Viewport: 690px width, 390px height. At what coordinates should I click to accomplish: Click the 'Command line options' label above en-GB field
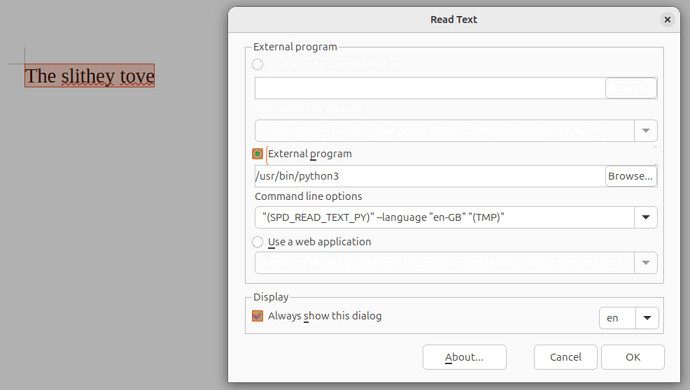pos(308,196)
